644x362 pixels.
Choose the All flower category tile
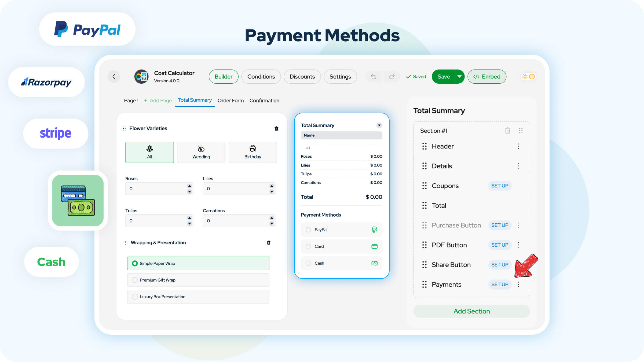pos(149,152)
